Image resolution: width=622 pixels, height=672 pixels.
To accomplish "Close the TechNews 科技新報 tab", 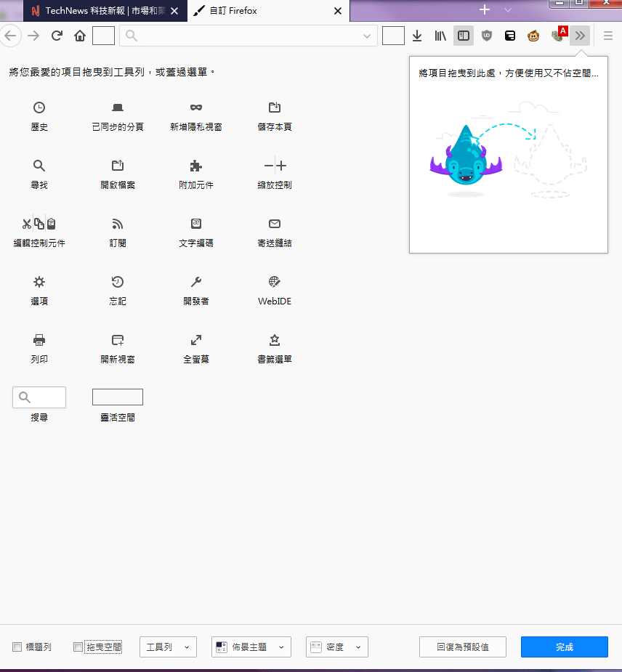I will [174, 11].
